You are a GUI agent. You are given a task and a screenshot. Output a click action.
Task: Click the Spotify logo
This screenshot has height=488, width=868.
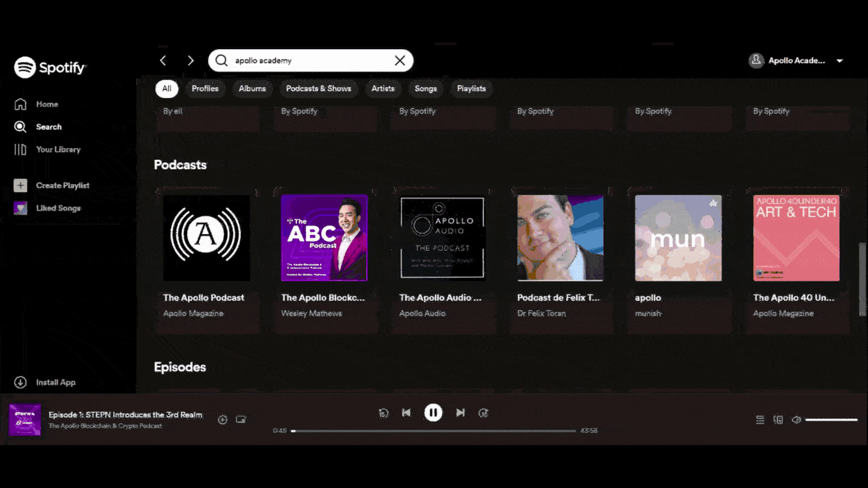tap(50, 67)
